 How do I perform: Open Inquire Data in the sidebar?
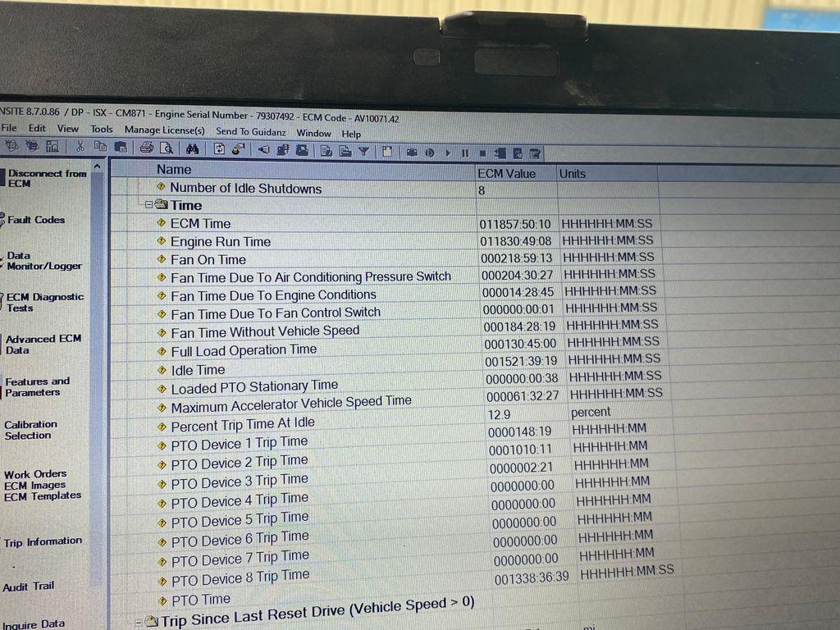pyautogui.click(x=33, y=624)
